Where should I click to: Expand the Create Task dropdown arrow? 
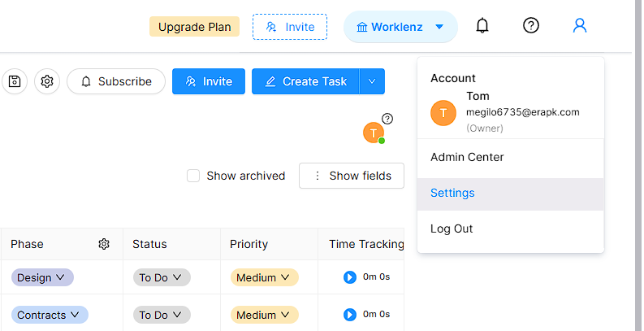point(372,81)
